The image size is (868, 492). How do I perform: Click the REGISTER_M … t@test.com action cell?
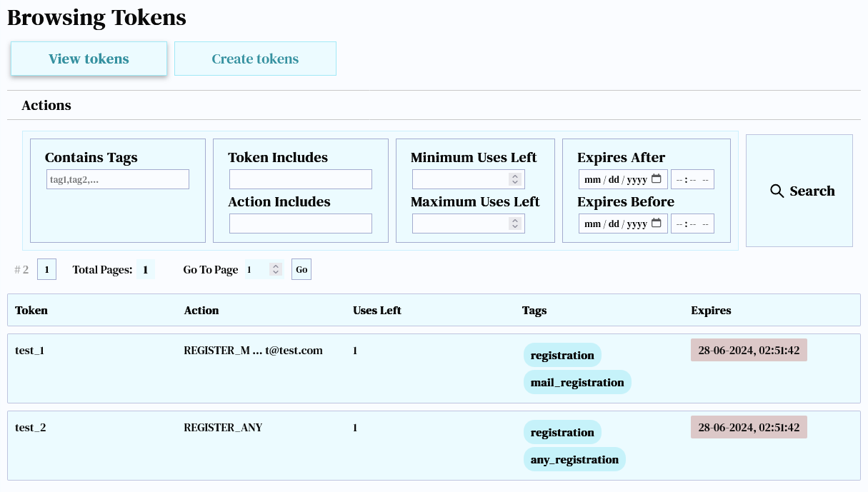[x=254, y=351]
